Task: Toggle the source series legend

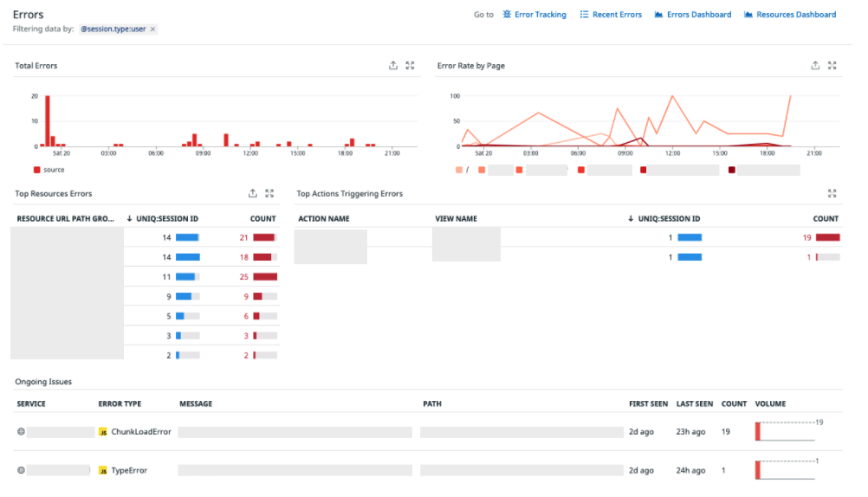Action: 49,170
